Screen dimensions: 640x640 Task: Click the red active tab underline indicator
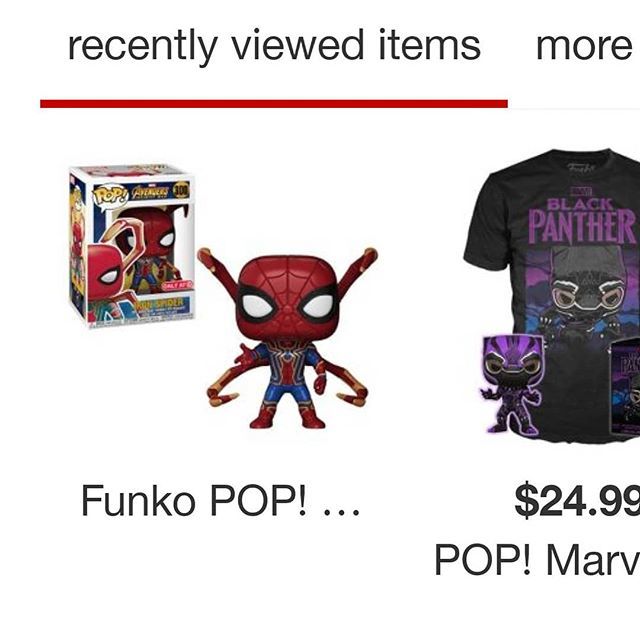click(x=274, y=104)
